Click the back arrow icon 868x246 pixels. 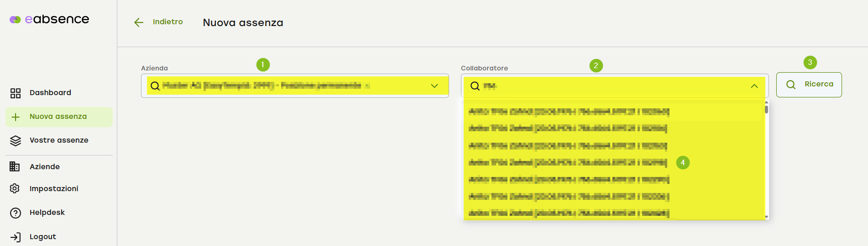coord(139,22)
